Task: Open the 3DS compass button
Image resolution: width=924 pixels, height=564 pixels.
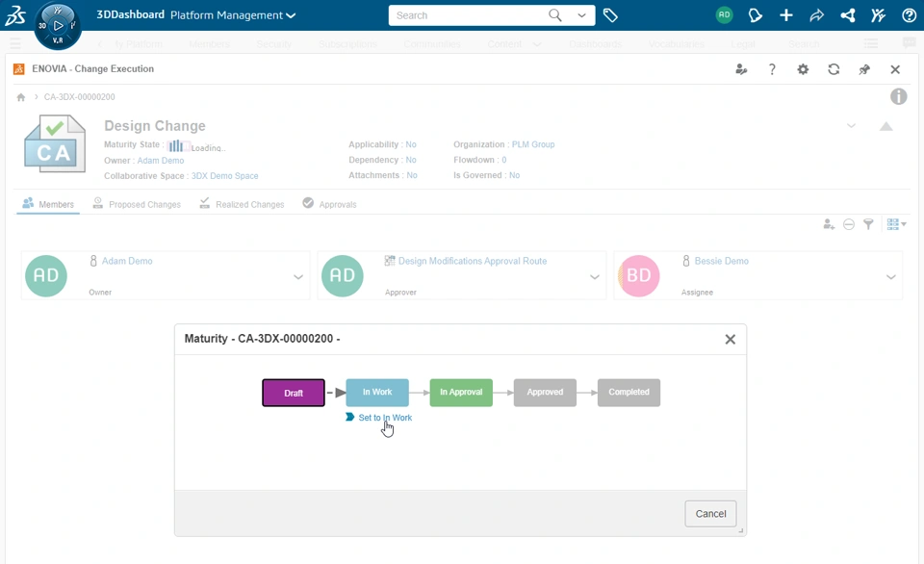Action: [58, 25]
